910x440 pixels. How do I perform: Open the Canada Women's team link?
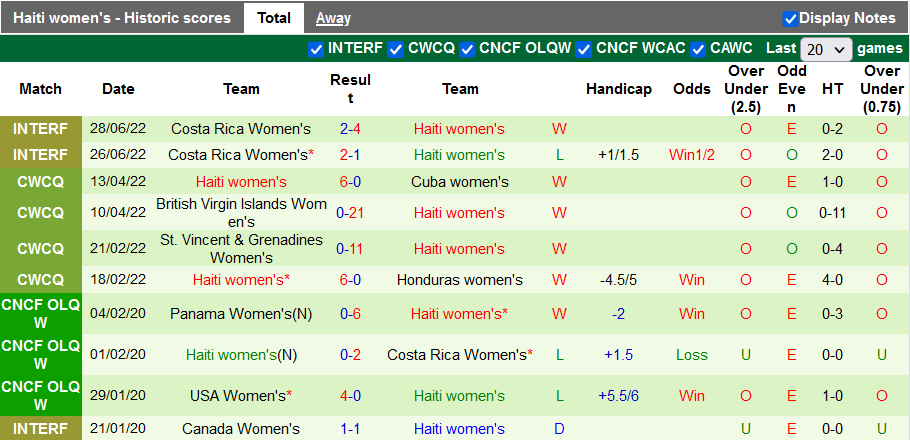coord(241,429)
